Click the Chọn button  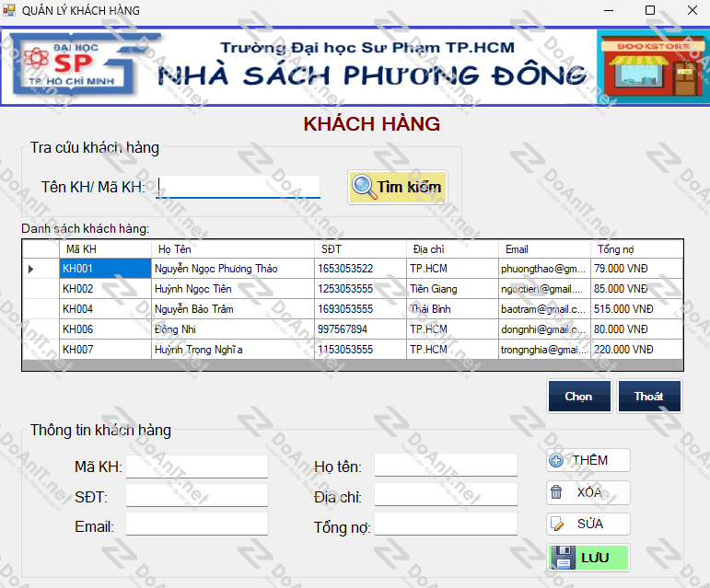(x=579, y=397)
